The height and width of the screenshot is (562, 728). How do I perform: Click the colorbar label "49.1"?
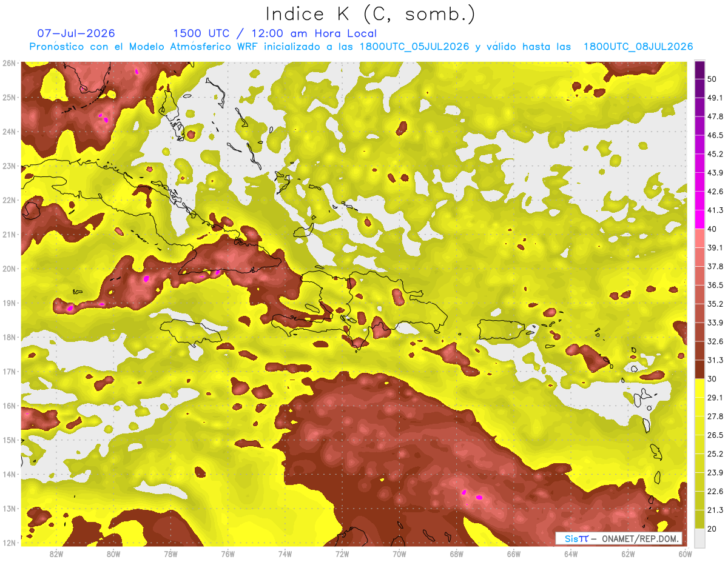pos(715,98)
